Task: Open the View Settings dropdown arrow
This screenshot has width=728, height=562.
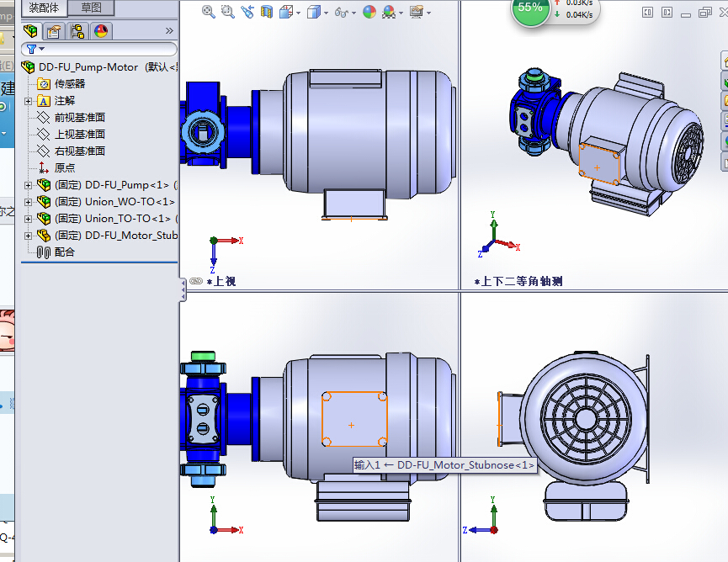Action: pyautogui.click(x=428, y=13)
